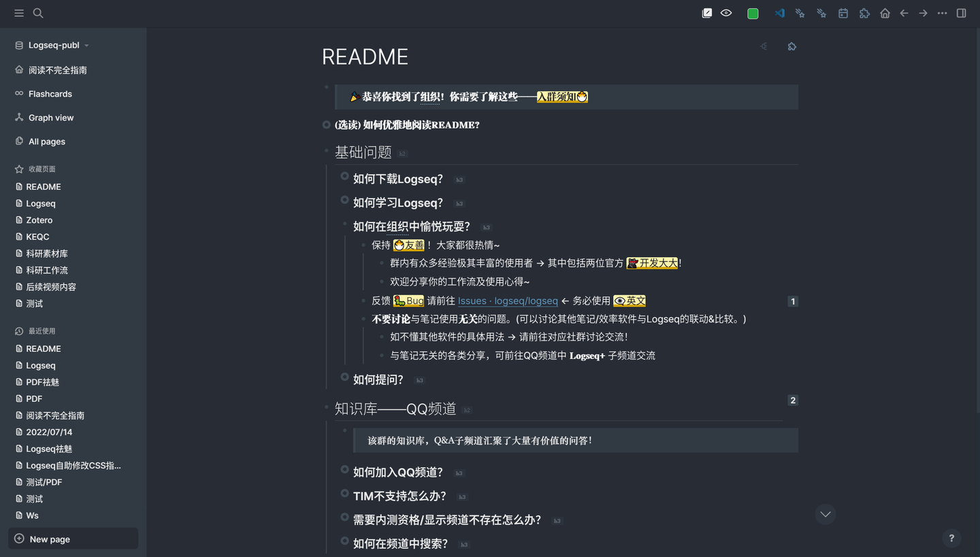Click the green square sync indicator icon
This screenshot has height=557, width=980.
click(x=753, y=13)
